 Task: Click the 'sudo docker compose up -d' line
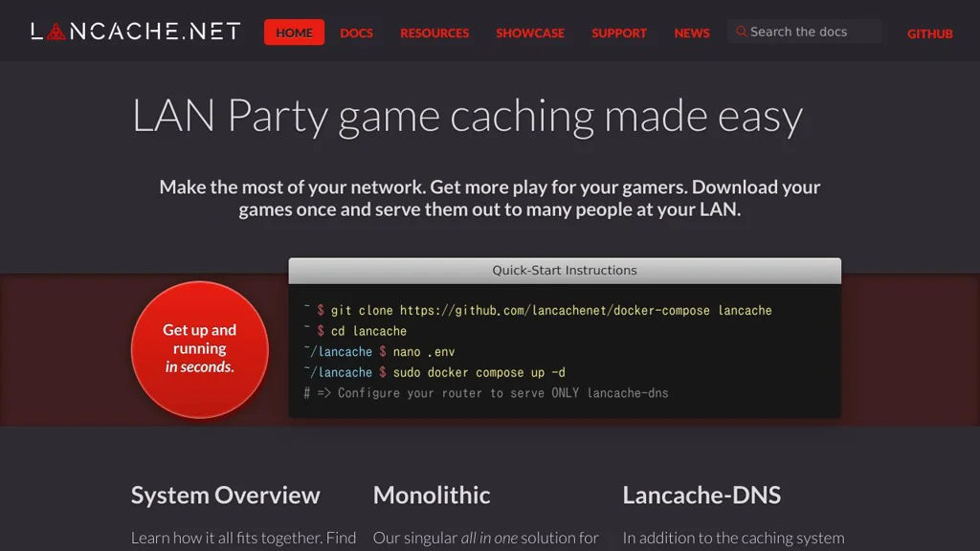[434, 372]
